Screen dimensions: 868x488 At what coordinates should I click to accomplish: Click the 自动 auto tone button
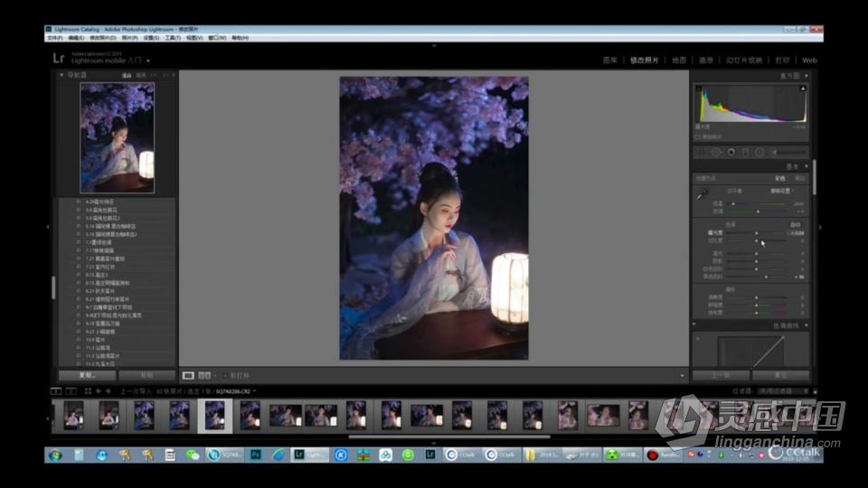point(796,225)
